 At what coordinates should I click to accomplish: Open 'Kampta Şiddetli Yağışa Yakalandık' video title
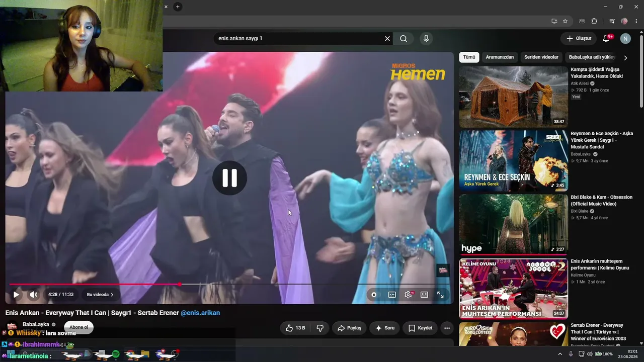click(x=597, y=73)
